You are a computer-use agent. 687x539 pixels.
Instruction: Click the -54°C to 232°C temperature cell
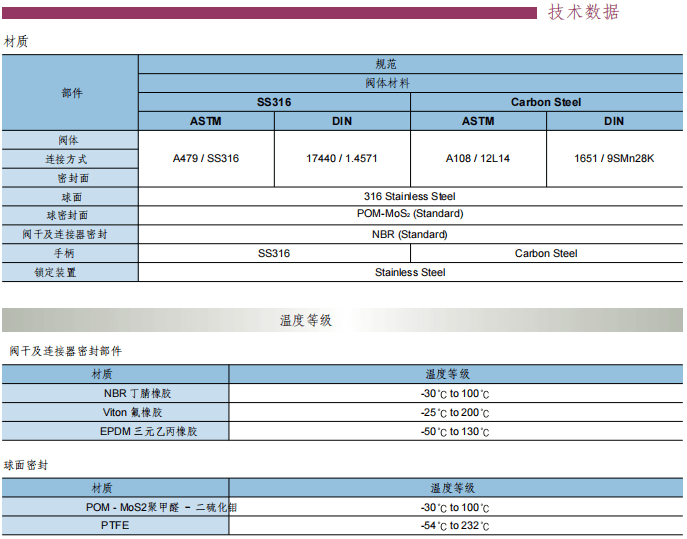click(x=455, y=525)
